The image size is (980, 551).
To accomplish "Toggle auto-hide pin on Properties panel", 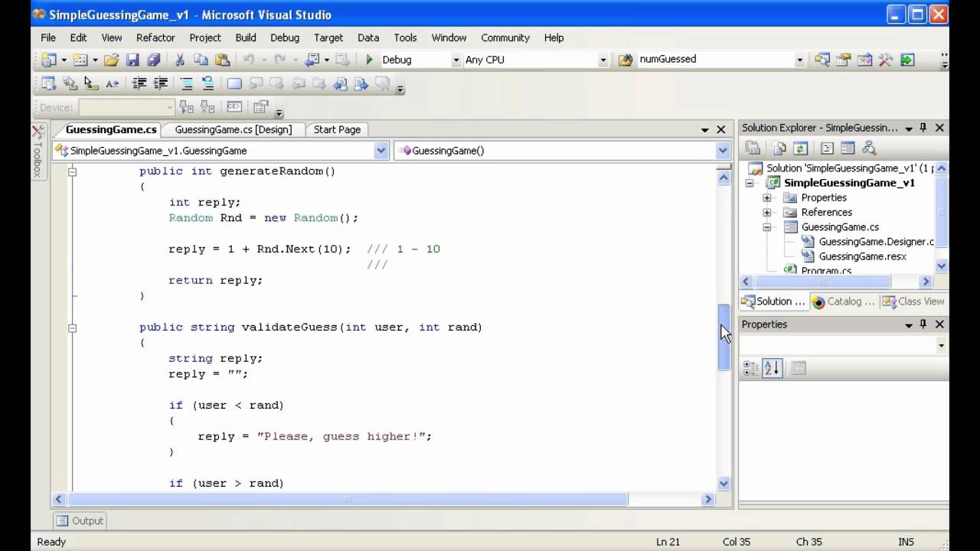I will click(x=923, y=324).
